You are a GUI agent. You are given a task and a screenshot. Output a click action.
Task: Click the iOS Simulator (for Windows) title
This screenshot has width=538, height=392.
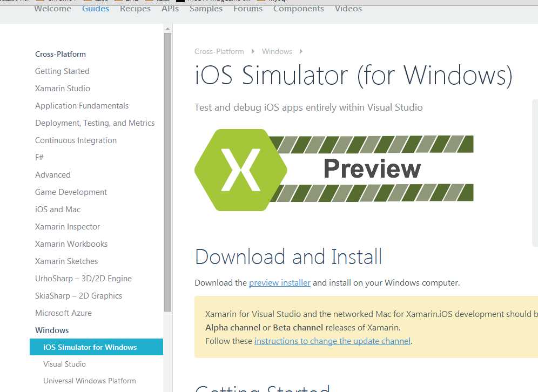353,75
